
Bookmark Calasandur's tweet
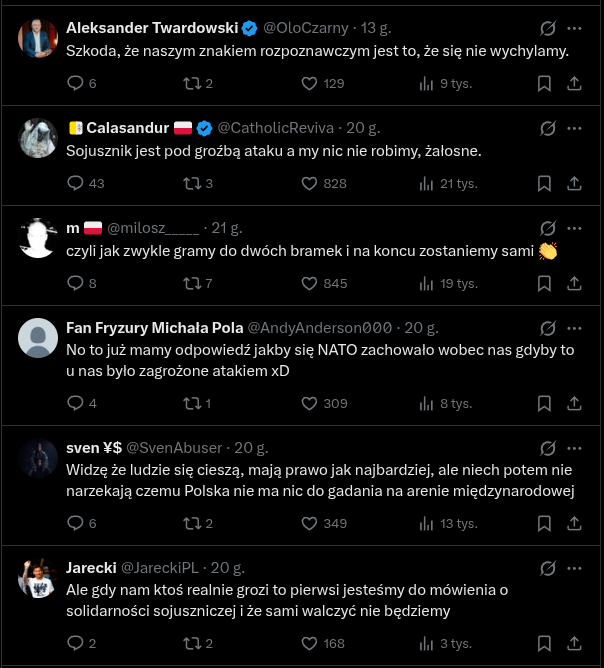[544, 184]
